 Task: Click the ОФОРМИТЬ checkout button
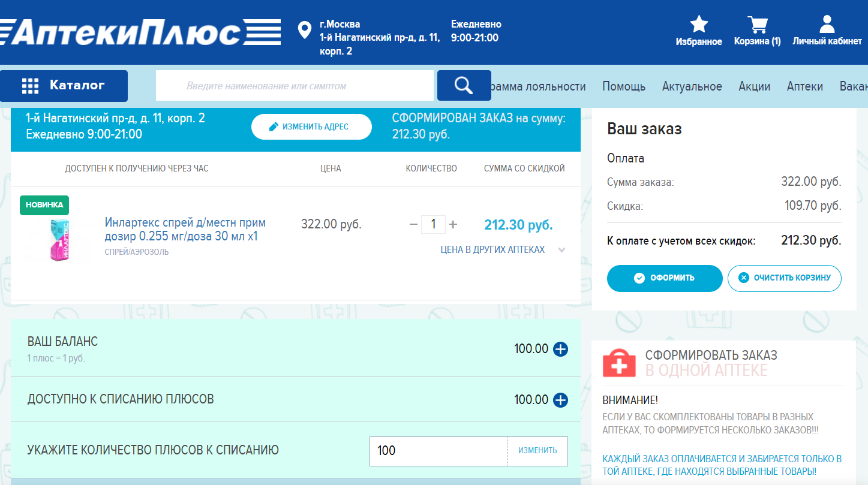(665, 278)
